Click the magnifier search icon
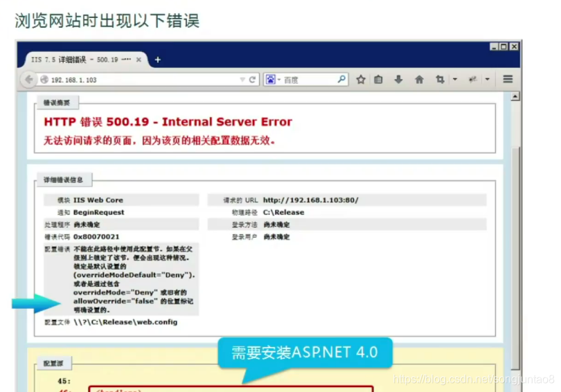This screenshot has height=392, width=561. click(x=341, y=79)
